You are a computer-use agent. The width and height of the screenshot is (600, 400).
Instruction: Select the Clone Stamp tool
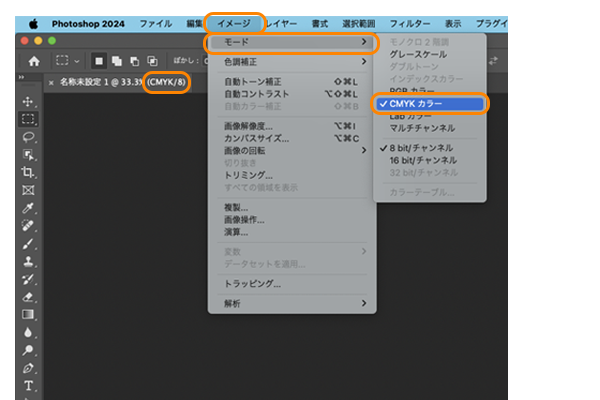pos(28,261)
